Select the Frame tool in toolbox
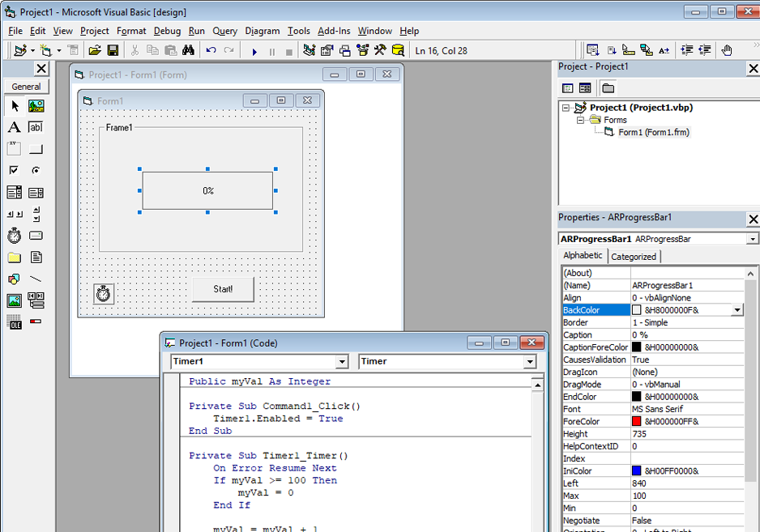 [15, 148]
